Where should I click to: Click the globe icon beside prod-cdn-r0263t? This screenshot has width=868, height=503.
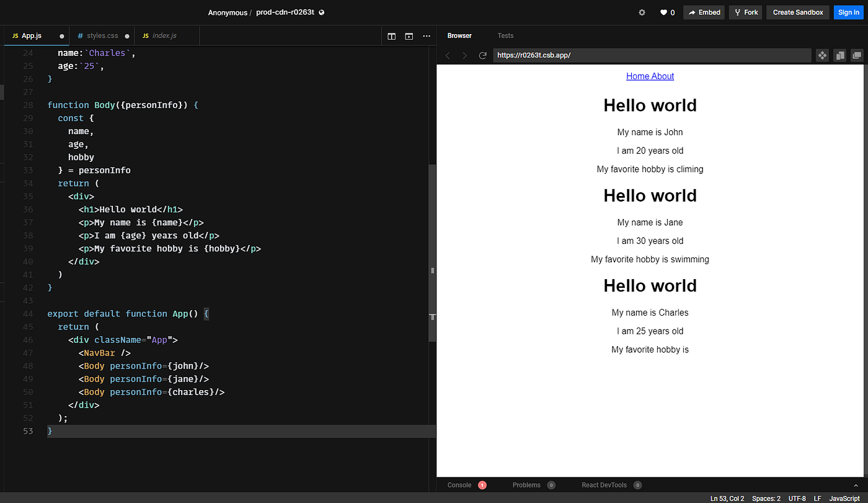pyautogui.click(x=321, y=12)
